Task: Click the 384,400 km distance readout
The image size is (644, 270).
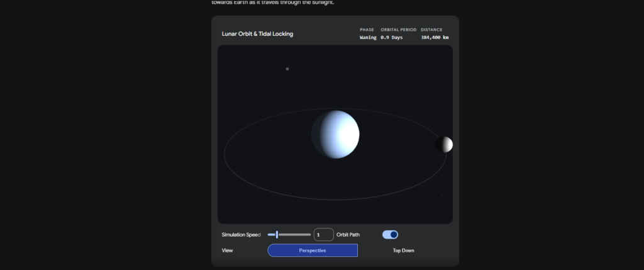Action: [x=435, y=37]
